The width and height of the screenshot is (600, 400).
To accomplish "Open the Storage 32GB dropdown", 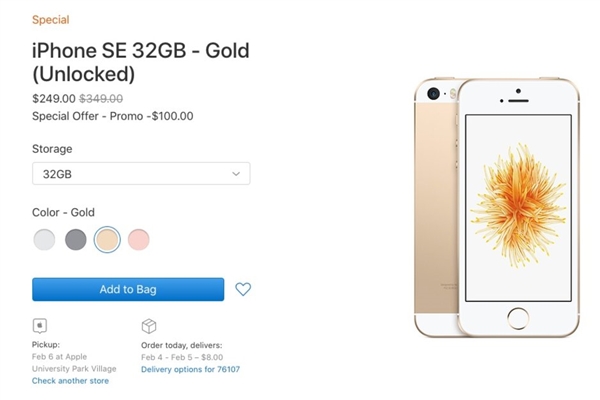I will 141,173.
